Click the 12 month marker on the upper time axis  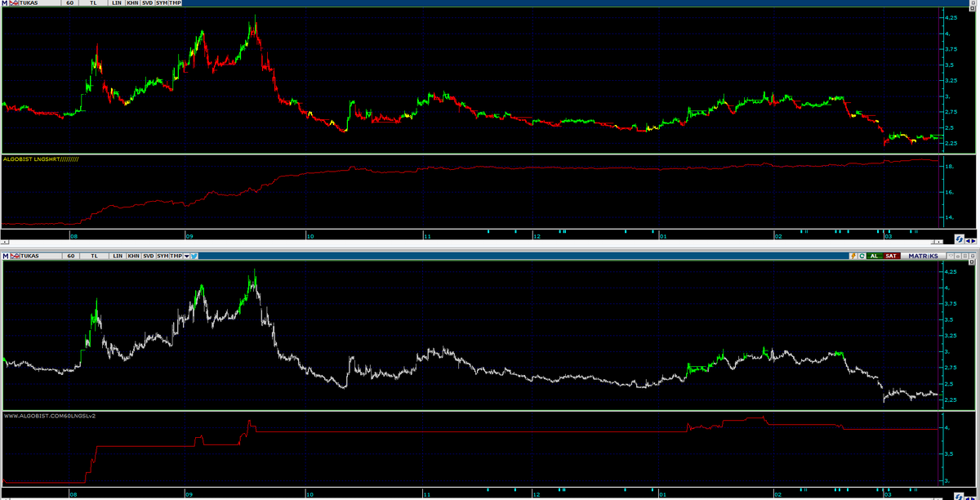coord(536,236)
